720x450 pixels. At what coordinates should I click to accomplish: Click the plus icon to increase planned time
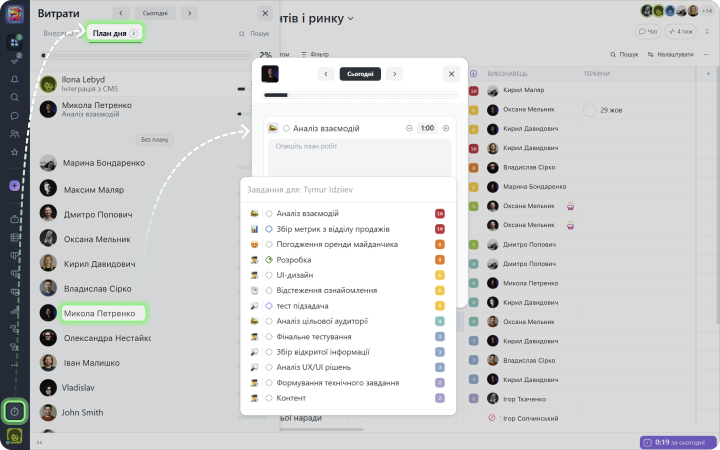pos(446,128)
